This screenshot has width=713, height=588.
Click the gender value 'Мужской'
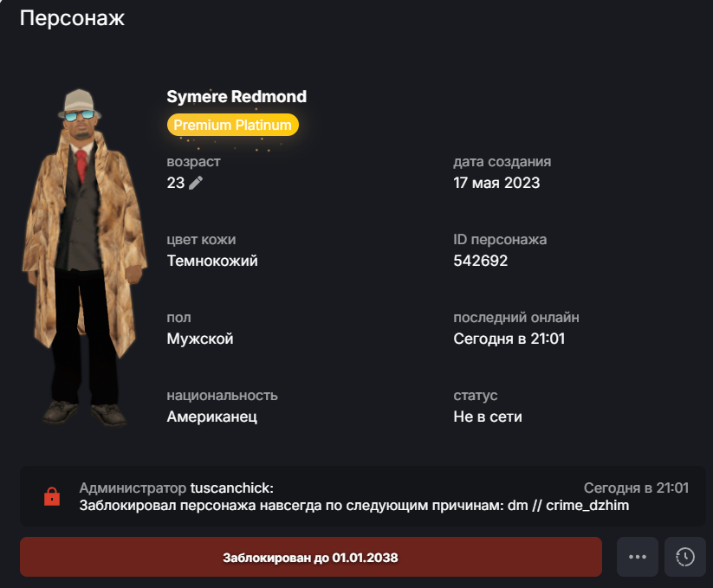point(200,339)
